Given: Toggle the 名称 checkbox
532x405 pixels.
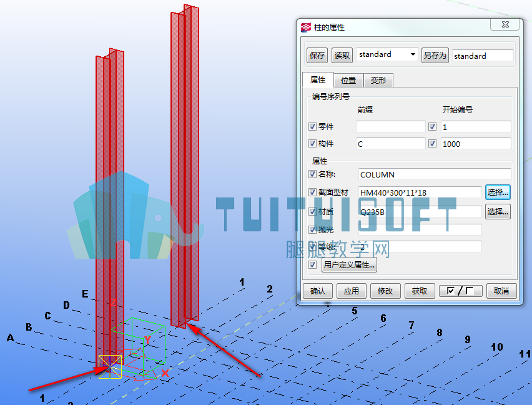Looking at the screenshot, I should tap(312, 174).
